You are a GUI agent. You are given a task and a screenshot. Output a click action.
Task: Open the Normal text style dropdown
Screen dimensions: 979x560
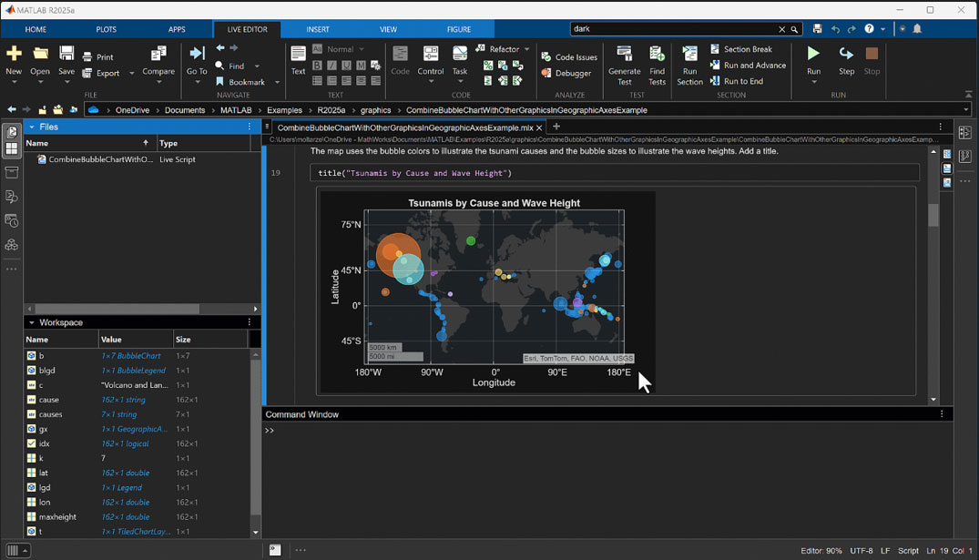click(362, 49)
